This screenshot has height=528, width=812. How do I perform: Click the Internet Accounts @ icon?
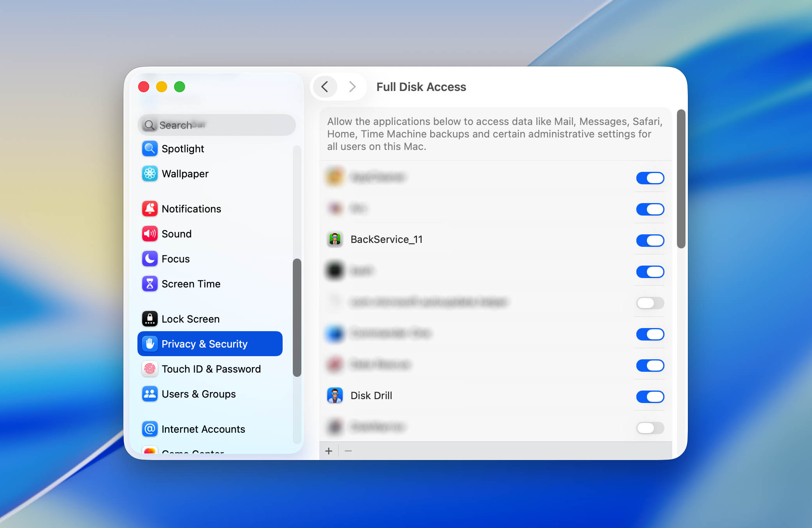150,429
